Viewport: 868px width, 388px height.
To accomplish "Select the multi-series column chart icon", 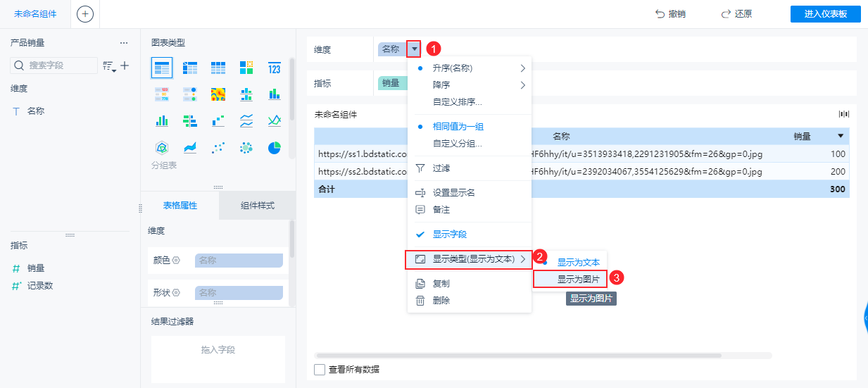I will (x=162, y=120).
